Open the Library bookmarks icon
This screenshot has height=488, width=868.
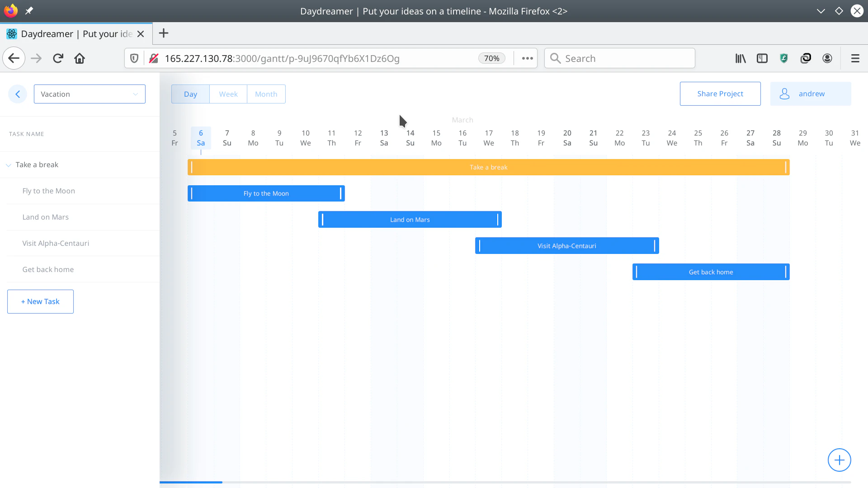(x=740, y=58)
